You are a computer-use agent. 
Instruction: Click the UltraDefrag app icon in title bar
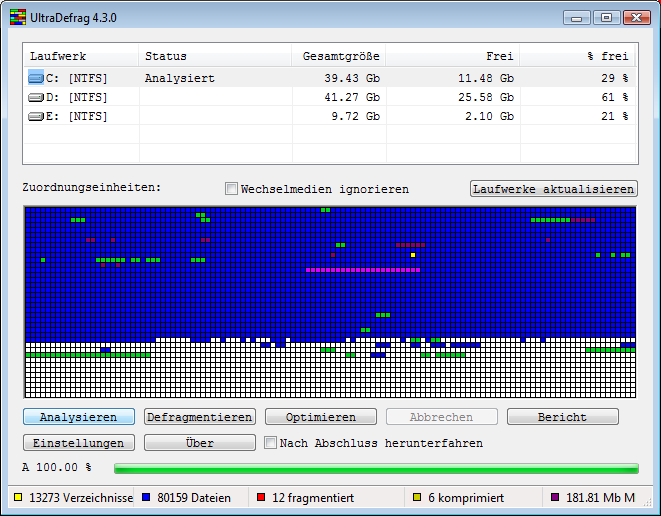click(18, 18)
